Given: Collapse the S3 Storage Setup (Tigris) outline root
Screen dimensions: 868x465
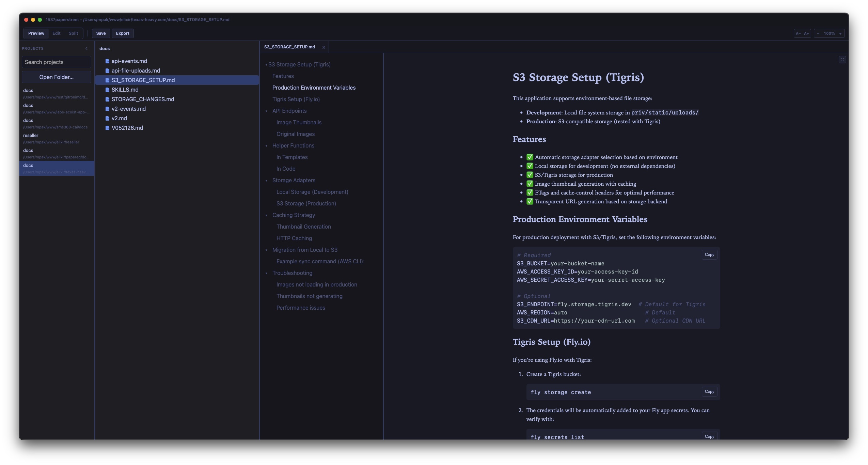Looking at the screenshot, I should [x=266, y=65].
